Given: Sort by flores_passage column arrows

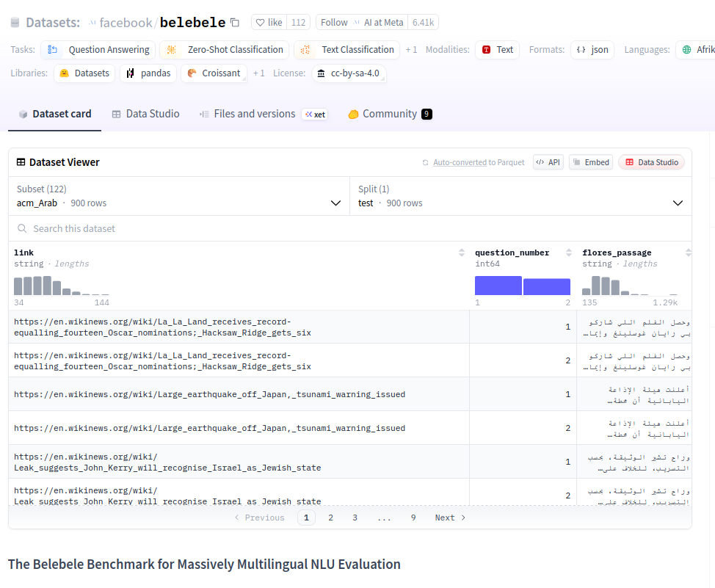Looking at the screenshot, I should [x=688, y=253].
